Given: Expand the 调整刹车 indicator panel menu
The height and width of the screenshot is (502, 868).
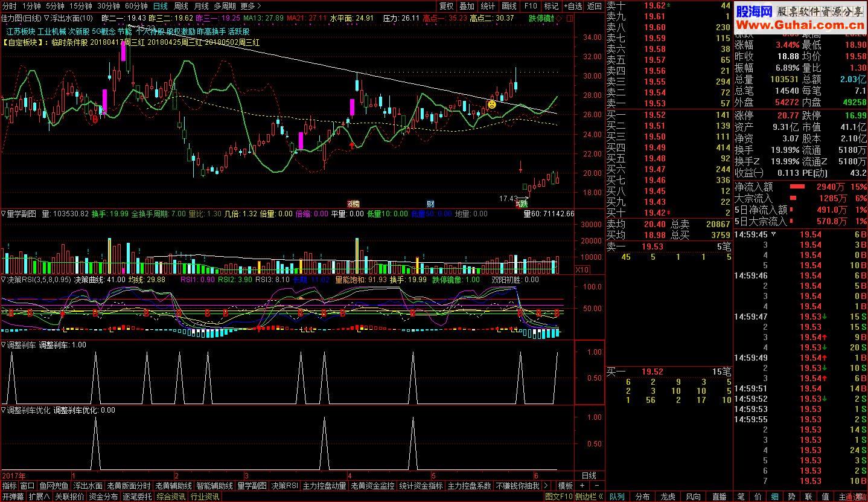Looking at the screenshot, I should click(4, 345).
